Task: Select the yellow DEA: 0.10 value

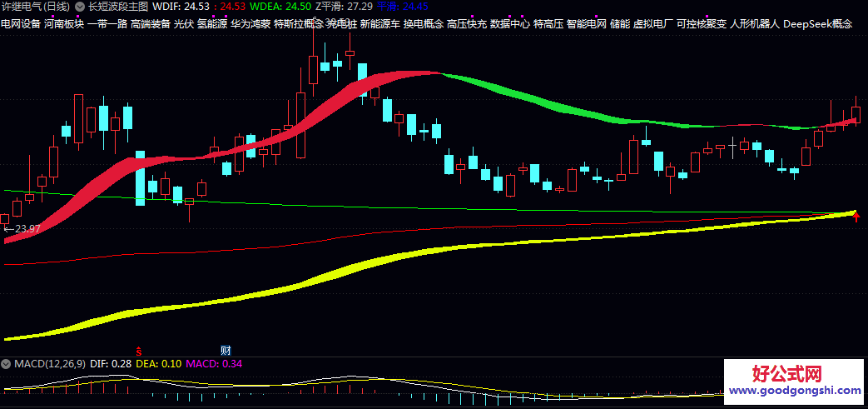Action: 159,364
